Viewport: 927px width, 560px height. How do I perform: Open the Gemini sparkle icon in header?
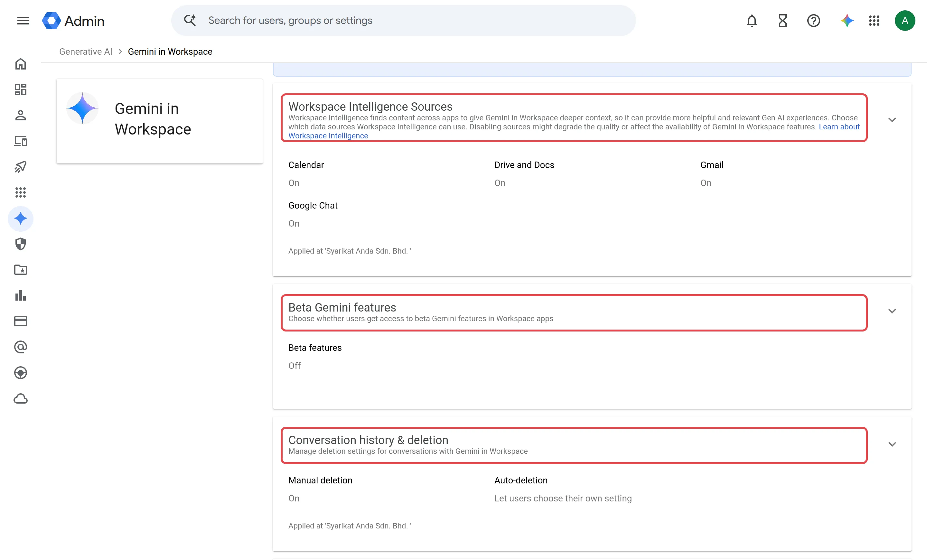point(847,21)
